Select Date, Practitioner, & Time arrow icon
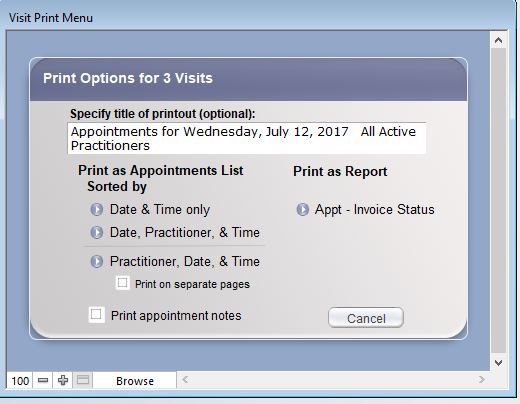The height and width of the screenshot is (404, 520). tap(97, 232)
